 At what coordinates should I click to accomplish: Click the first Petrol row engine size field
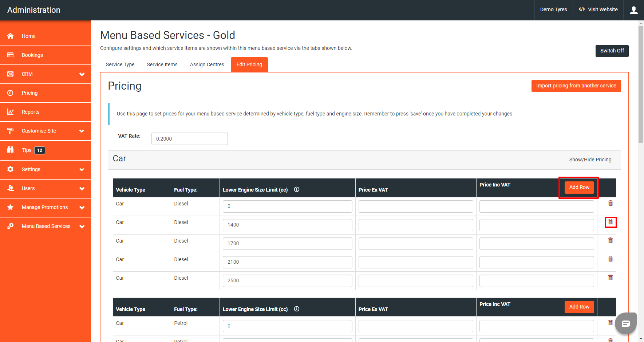[288, 326]
